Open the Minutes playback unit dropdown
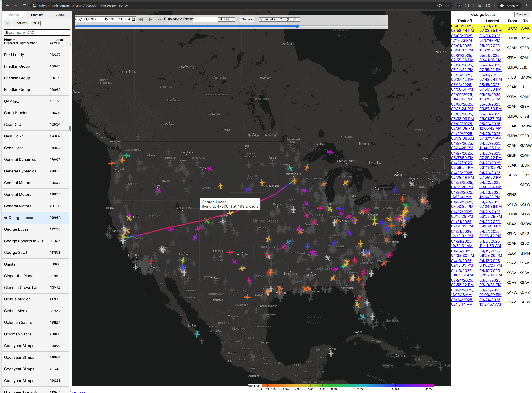This screenshot has width=532, height=393. [x=227, y=20]
